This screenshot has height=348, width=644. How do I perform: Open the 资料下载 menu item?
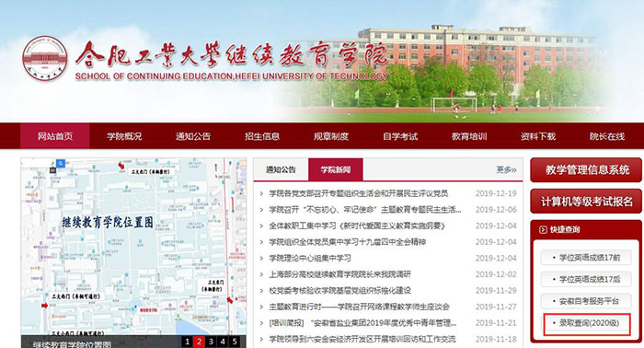tap(538, 136)
